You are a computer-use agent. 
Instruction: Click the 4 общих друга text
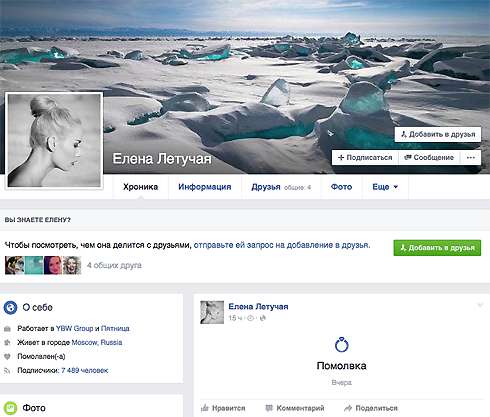(x=114, y=265)
